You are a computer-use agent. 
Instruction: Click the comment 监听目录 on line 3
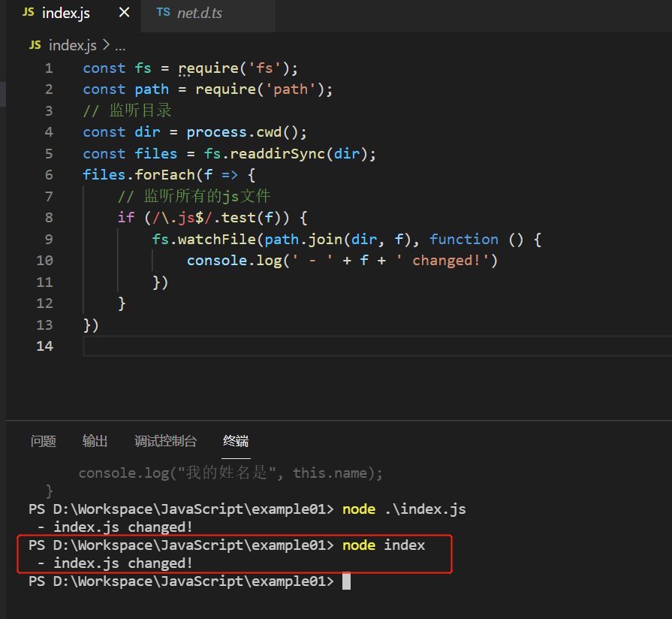(x=128, y=111)
